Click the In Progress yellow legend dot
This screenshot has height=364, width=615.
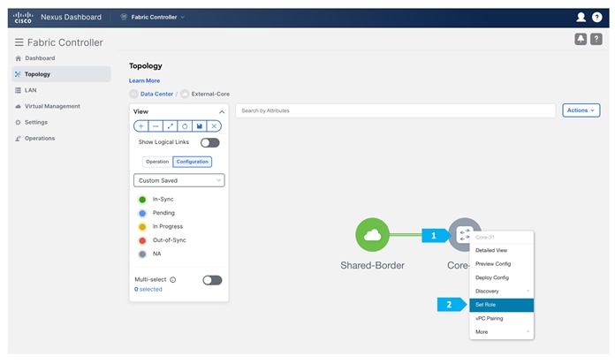(x=142, y=227)
